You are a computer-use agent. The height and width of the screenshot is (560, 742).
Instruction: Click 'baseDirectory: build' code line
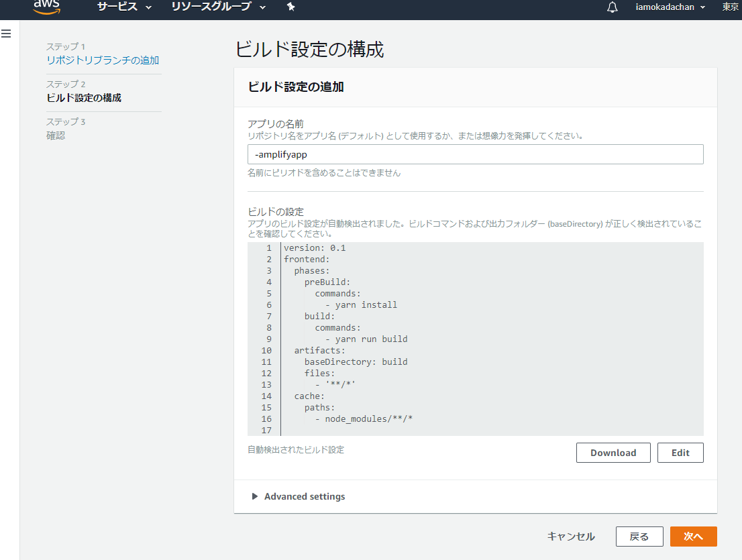click(356, 362)
